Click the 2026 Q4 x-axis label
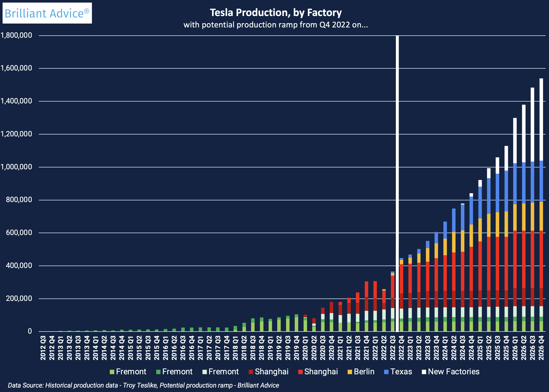549x392 pixels. 541,348
